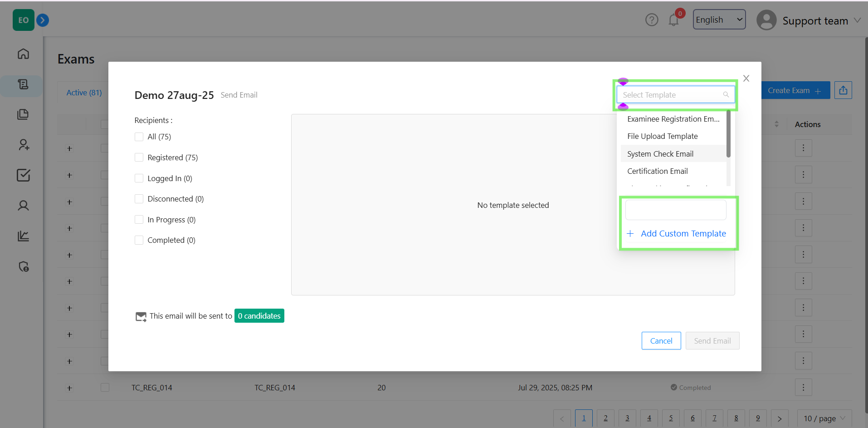Viewport: 868px width, 428px height.
Task: Click the export share icon button
Action: pos(843,90)
